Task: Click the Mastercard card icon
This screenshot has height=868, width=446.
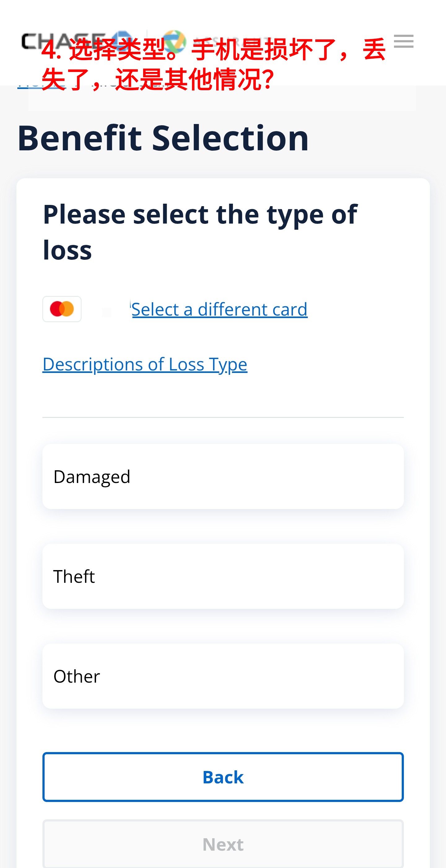Action: (x=62, y=309)
